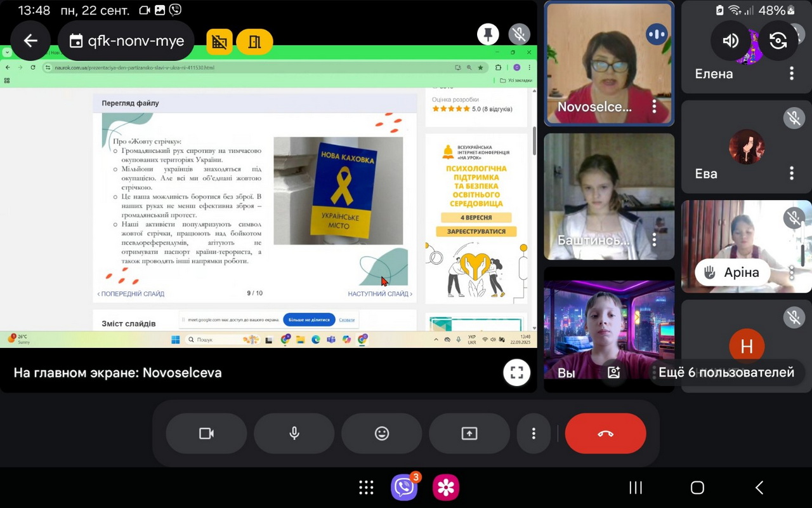Image resolution: width=812 pixels, height=508 pixels.
Task: Toggle the microphone mute button
Action: (294, 433)
